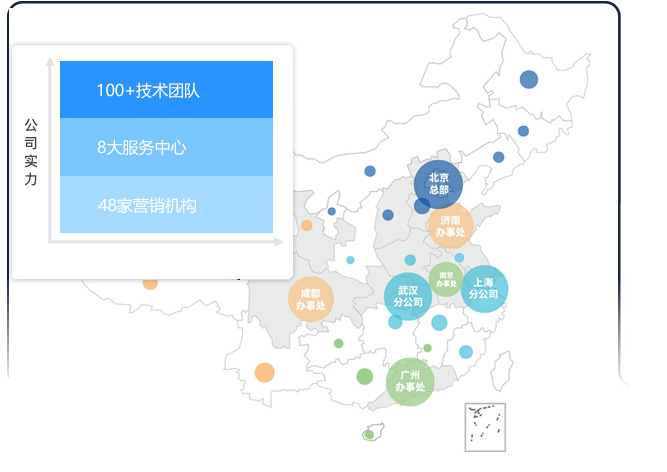Image resolution: width=667 pixels, height=472 pixels.
Task: Select the 济南办事处 orange bubble
Action: pos(450,226)
